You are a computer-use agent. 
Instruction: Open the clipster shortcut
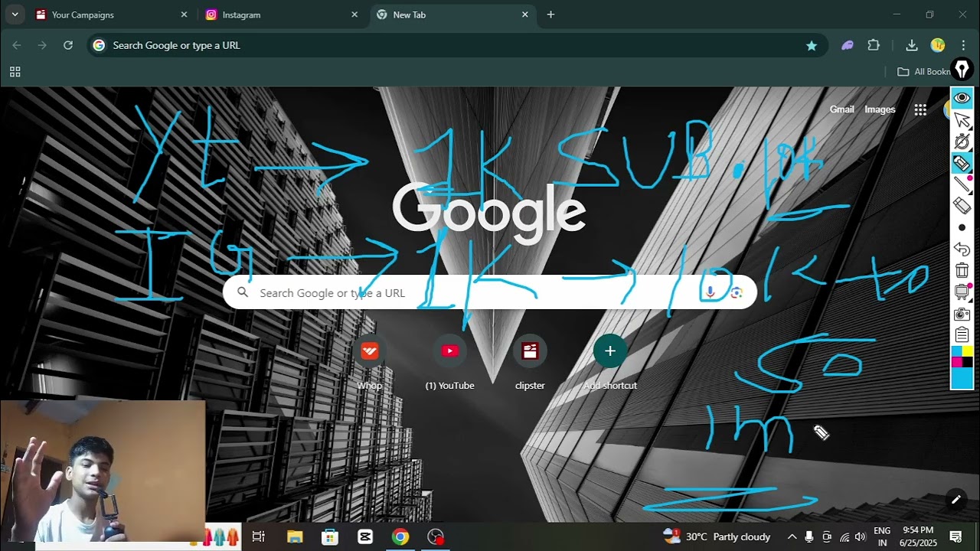(x=530, y=363)
